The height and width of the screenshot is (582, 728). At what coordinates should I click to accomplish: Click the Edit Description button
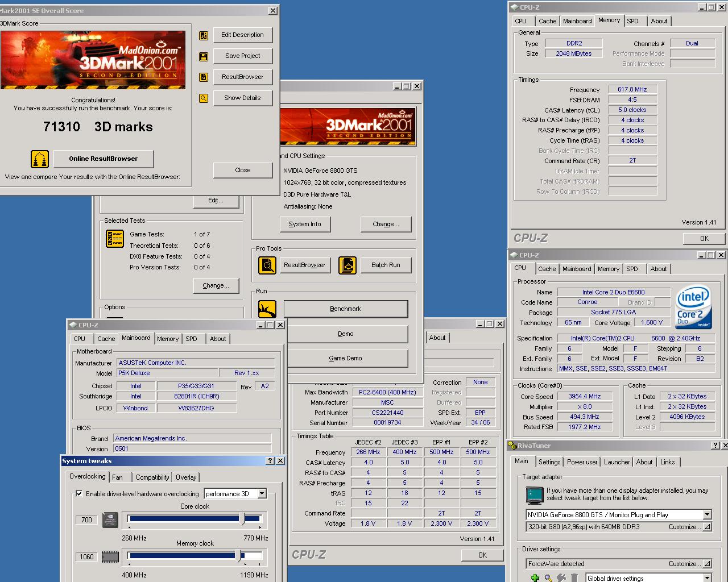243,35
